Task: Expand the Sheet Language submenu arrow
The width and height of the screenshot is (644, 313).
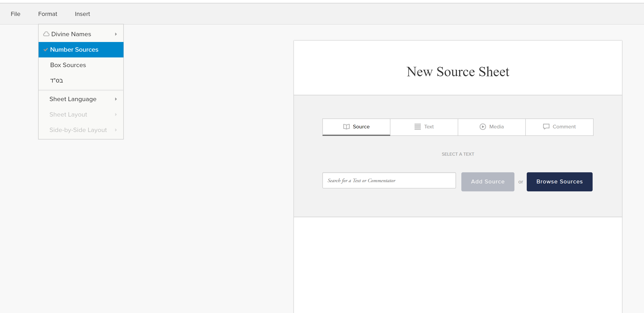Action: (116, 99)
